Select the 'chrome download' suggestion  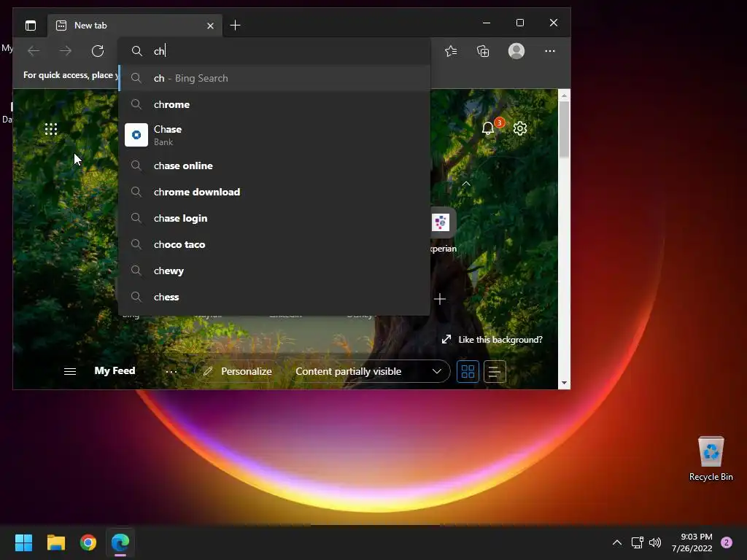(274, 192)
